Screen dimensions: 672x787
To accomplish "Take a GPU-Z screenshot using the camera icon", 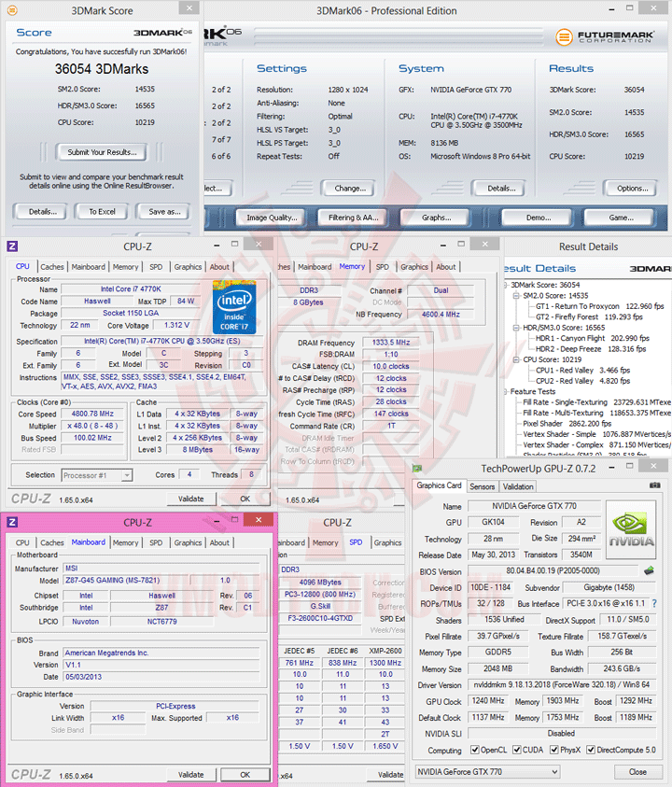I will 654,485.
